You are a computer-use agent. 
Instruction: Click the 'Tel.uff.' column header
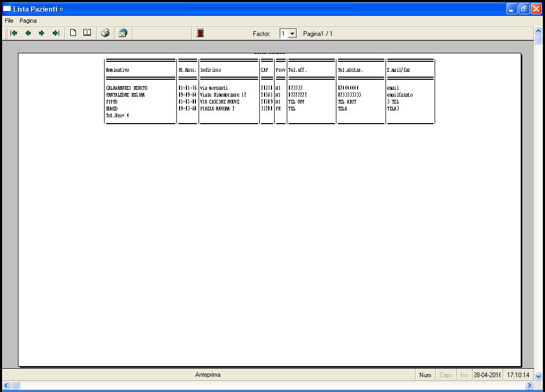(x=297, y=70)
